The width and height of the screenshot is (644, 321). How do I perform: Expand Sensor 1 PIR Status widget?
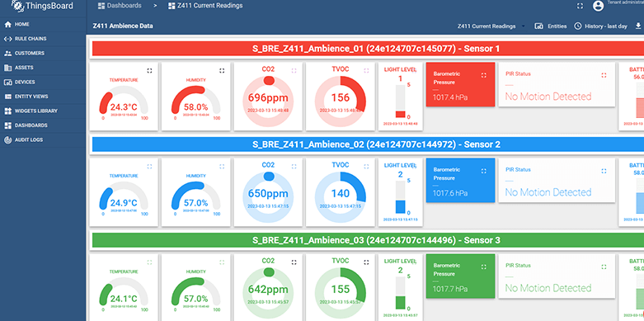click(604, 75)
